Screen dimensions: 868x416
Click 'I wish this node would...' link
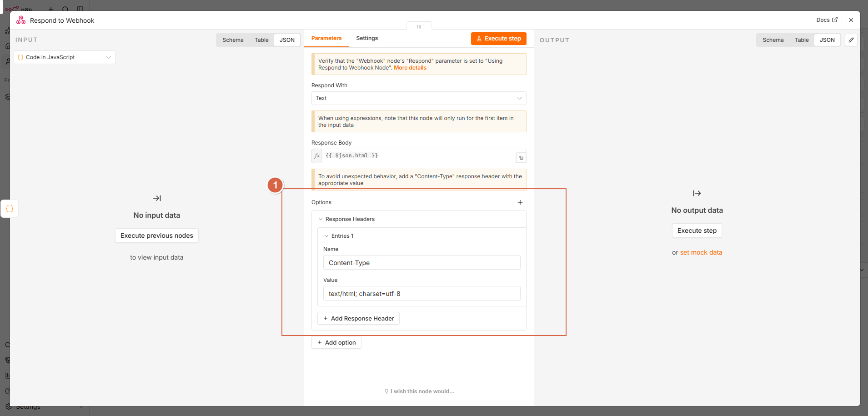click(x=419, y=391)
